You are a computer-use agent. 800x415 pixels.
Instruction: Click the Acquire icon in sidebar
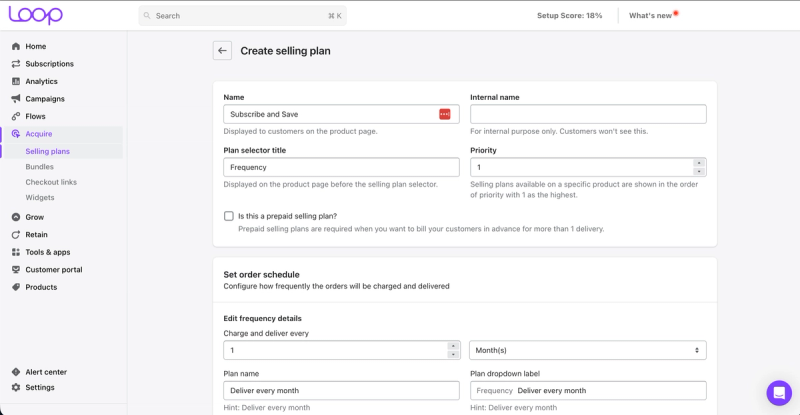tap(16, 134)
